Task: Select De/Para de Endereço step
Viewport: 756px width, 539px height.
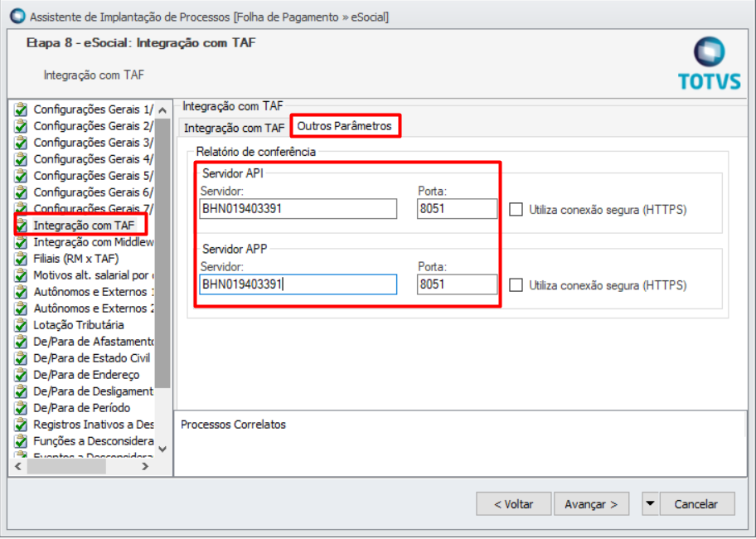Action: pyautogui.click(x=86, y=375)
